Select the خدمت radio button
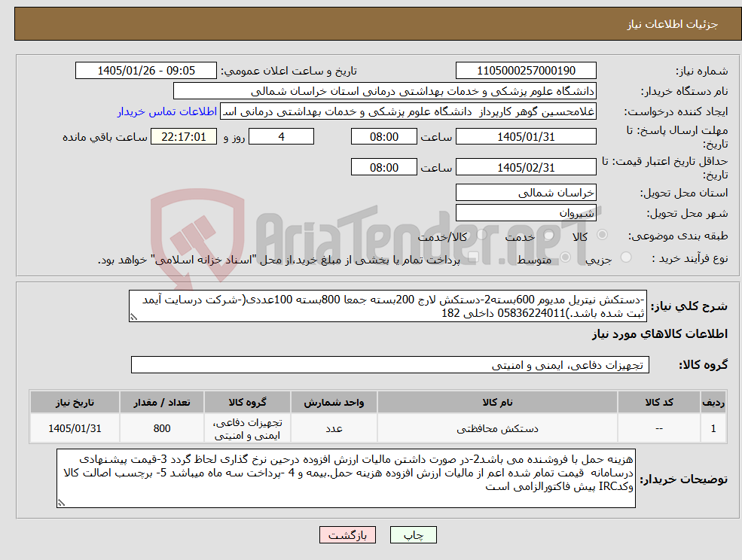 coord(549,235)
